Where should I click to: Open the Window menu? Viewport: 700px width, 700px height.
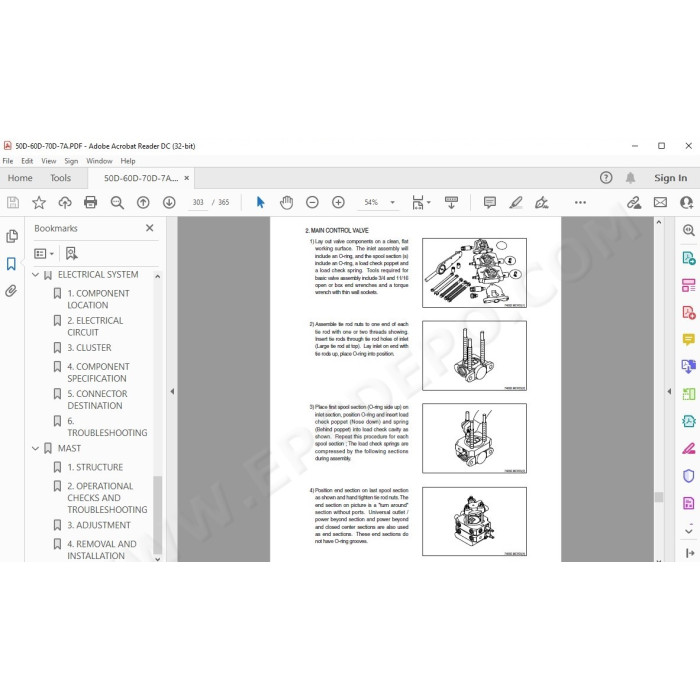[99, 161]
